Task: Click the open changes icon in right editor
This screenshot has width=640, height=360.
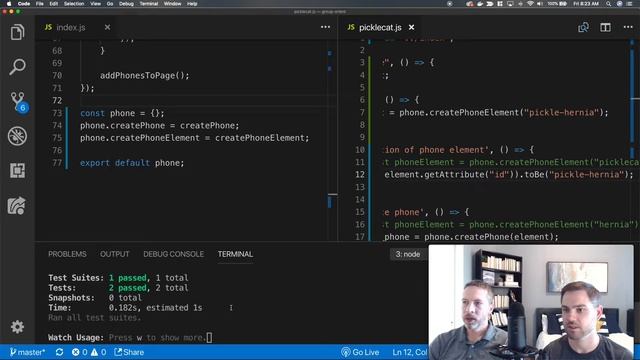Action: (583, 27)
